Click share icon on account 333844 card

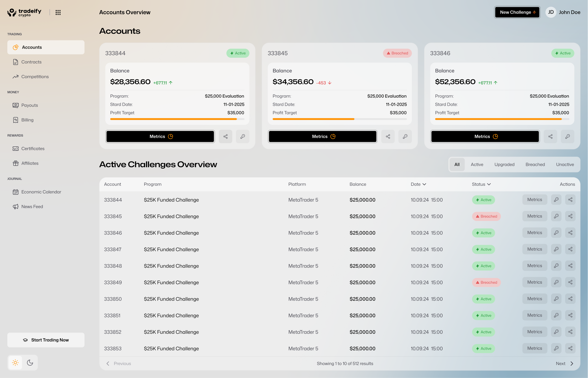pos(225,137)
